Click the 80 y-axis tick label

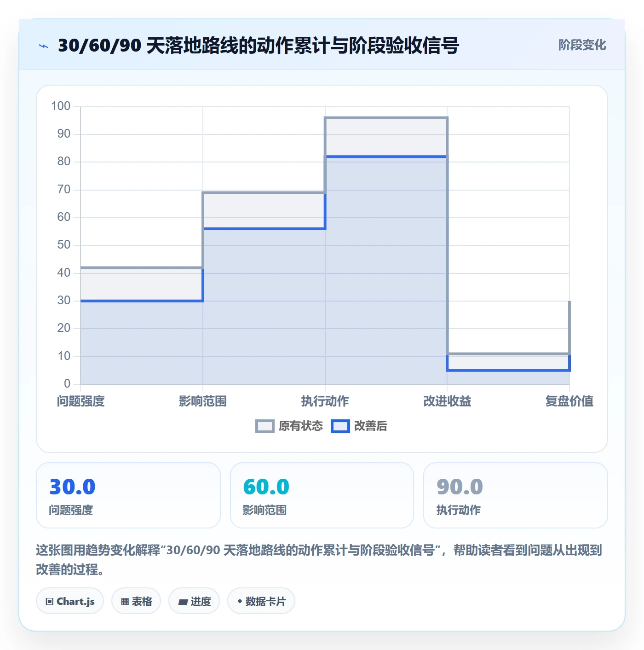[x=64, y=162]
